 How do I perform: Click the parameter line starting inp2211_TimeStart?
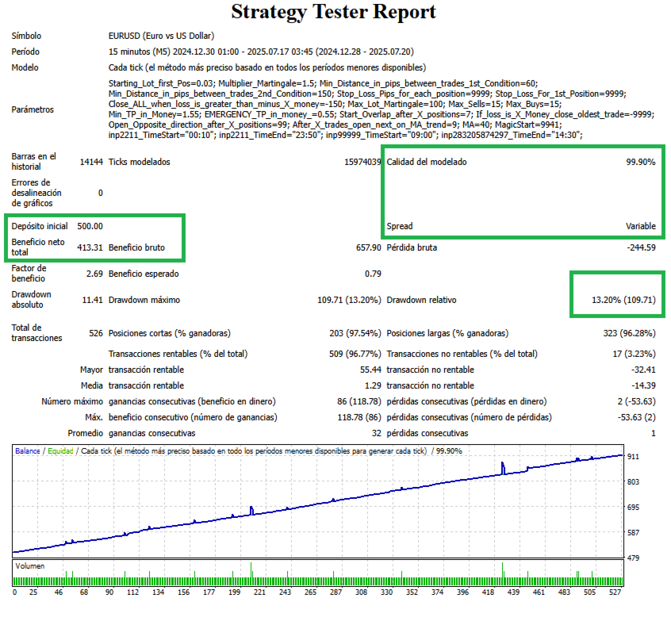click(x=345, y=135)
